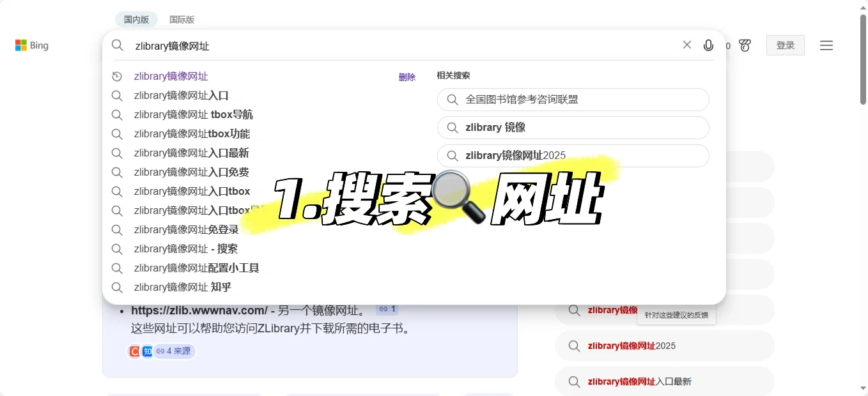Open the hamburger menu
The width and height of the screenshot is (868, 396).
click(x=826, y=45)
